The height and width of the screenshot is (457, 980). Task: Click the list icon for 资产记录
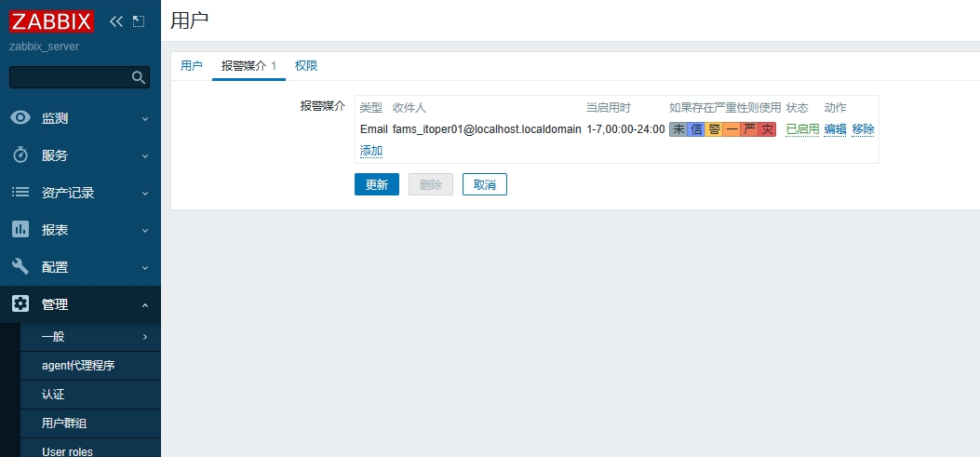click(x=20, y=193)
